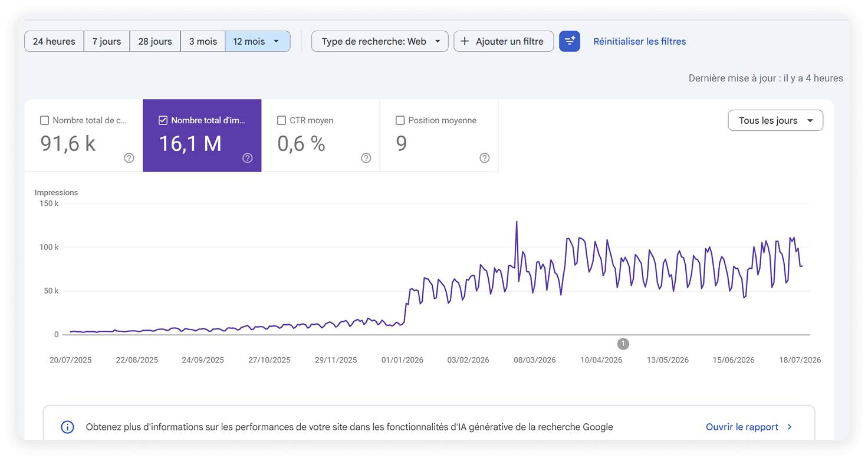Open Type de recherche: Web dropdown
The width and height of the screenshot is (868, 461).
tap(380, 41)
